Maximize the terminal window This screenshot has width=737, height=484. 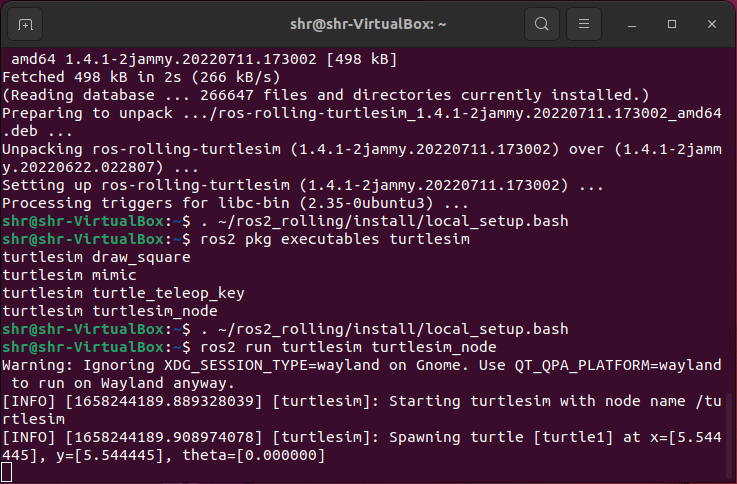(672, 24)
